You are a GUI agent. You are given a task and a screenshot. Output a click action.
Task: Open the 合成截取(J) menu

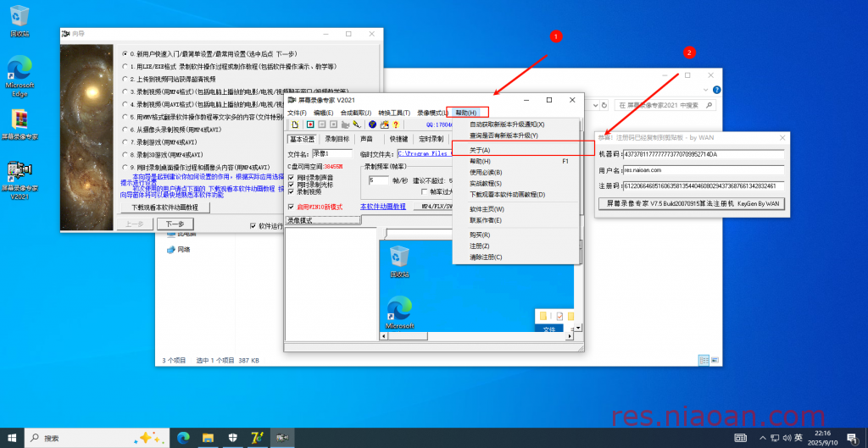coord(356,113)
